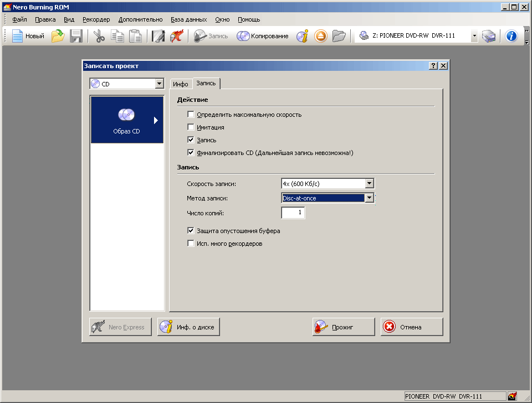Open the Окно menu
Image resolution: width=532 pixels, height=403 pixels.
pos(222,19)
